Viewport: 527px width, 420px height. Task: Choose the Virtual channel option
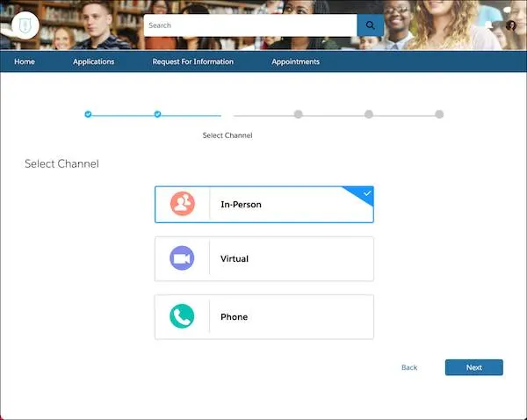click(x=264, y=259)
